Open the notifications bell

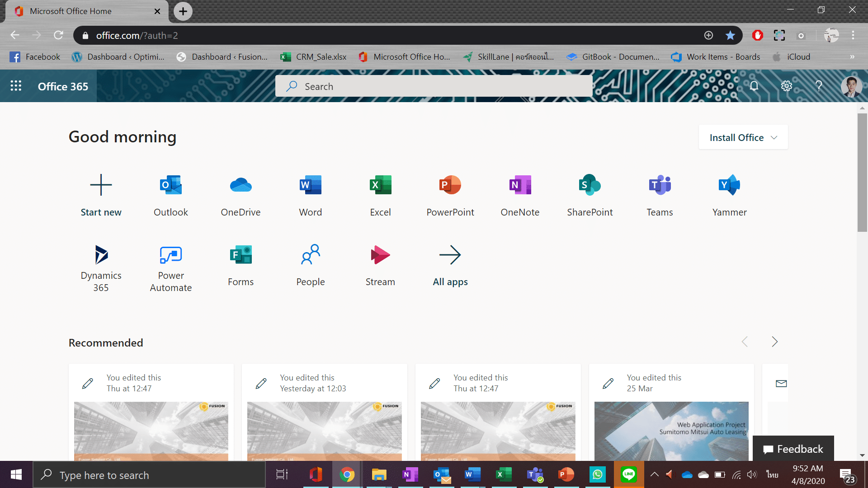tap(754, 86)
